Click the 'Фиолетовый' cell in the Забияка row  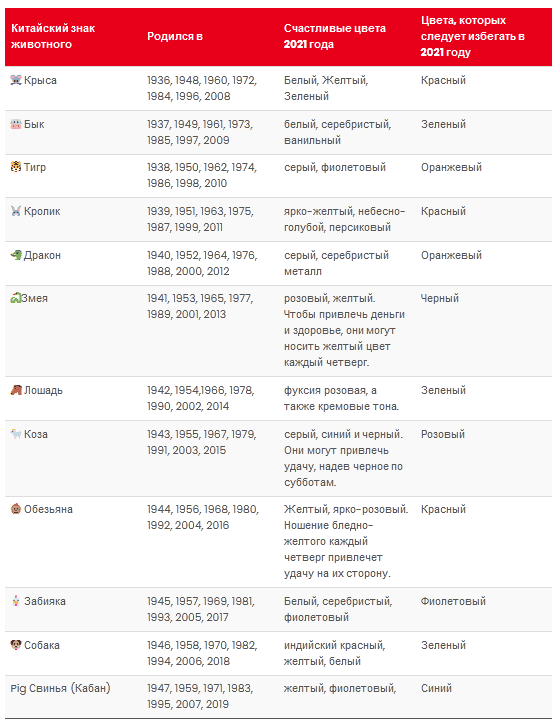(x=453, y=601)
